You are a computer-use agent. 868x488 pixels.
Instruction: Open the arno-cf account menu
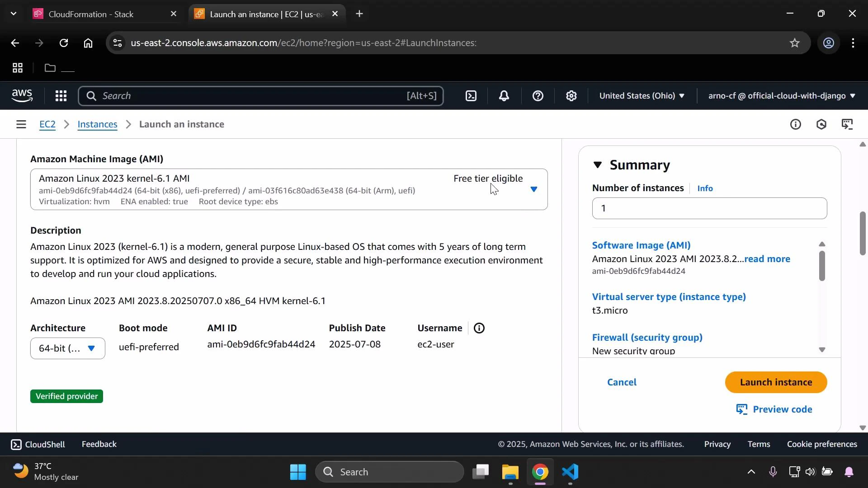pyautogui.click(x=781, y=96)
